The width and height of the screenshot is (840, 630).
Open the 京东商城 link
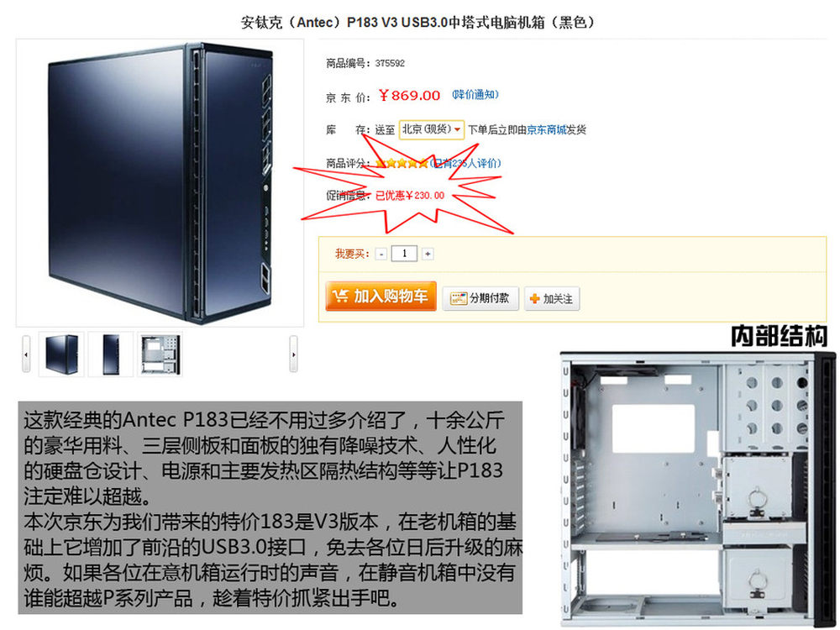[547, 129]
